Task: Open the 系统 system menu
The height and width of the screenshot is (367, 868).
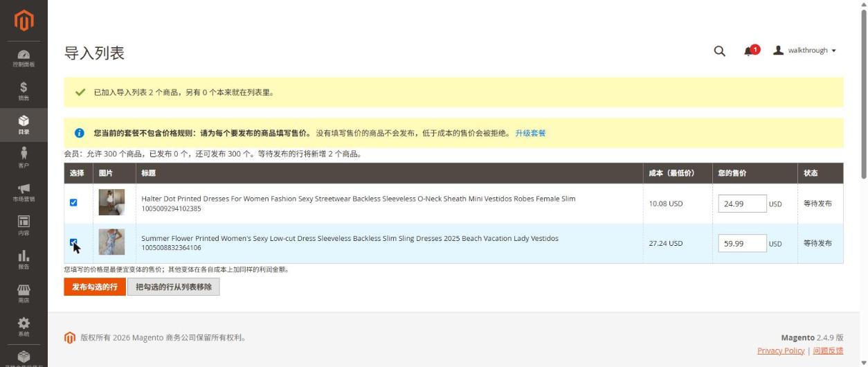Action: pyautogui.click(x=24, y=327)
